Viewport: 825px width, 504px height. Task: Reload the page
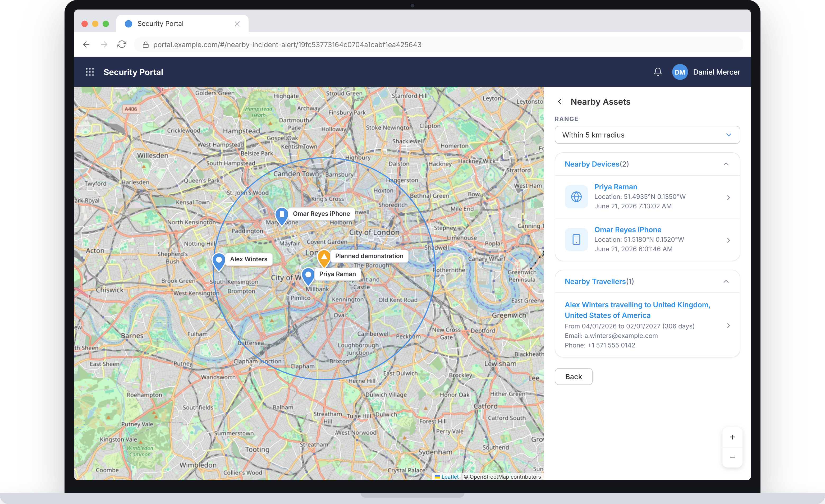122,44
